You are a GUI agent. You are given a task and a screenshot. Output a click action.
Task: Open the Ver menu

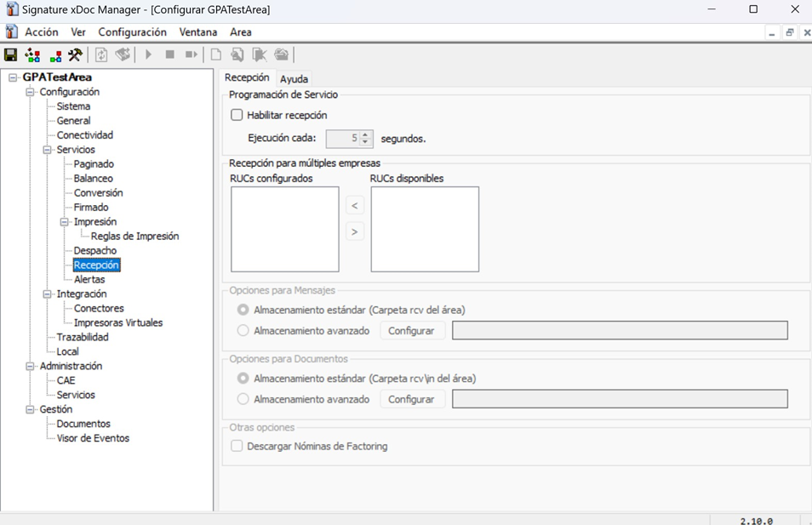point(78,32)
